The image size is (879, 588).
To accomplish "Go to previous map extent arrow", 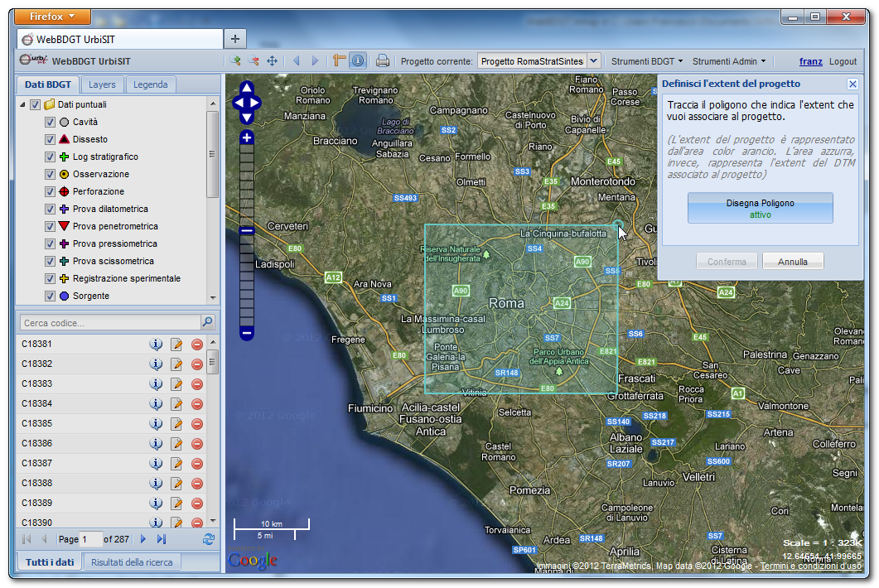I will pos(297,61).
